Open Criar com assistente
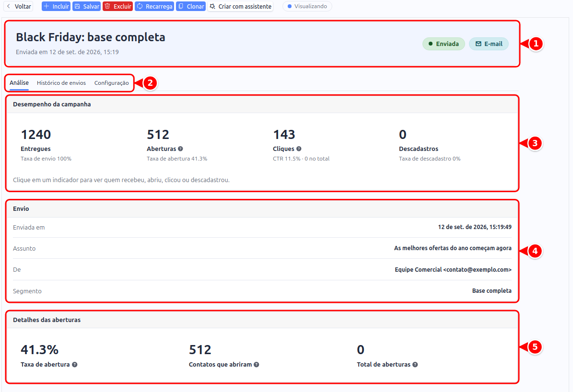Image resolution: width=573 pixels, height=392 pixels. 240,6
